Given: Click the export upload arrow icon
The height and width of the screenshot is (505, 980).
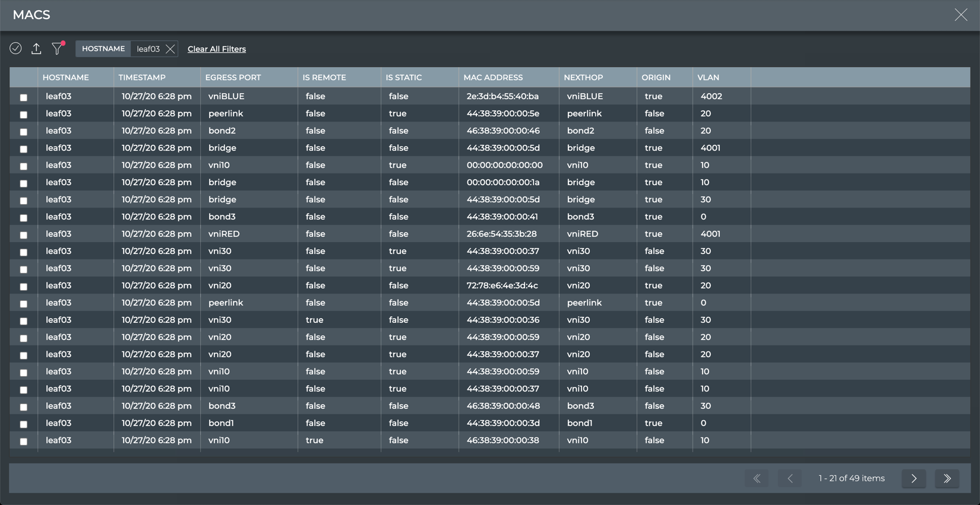Looking at the screenshot, I should (36, 49).
